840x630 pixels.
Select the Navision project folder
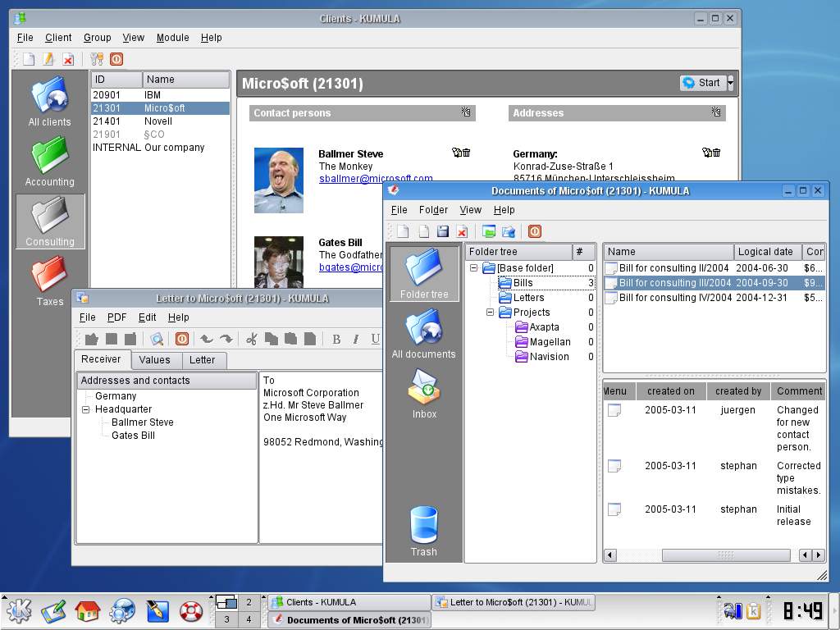[x=549, y=356]
